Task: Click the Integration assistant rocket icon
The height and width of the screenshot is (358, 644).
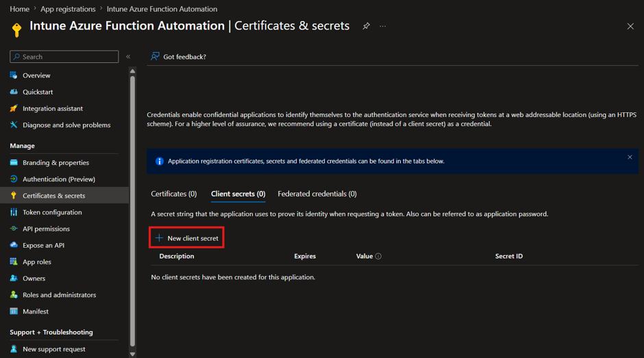Action: coord(14,108)
